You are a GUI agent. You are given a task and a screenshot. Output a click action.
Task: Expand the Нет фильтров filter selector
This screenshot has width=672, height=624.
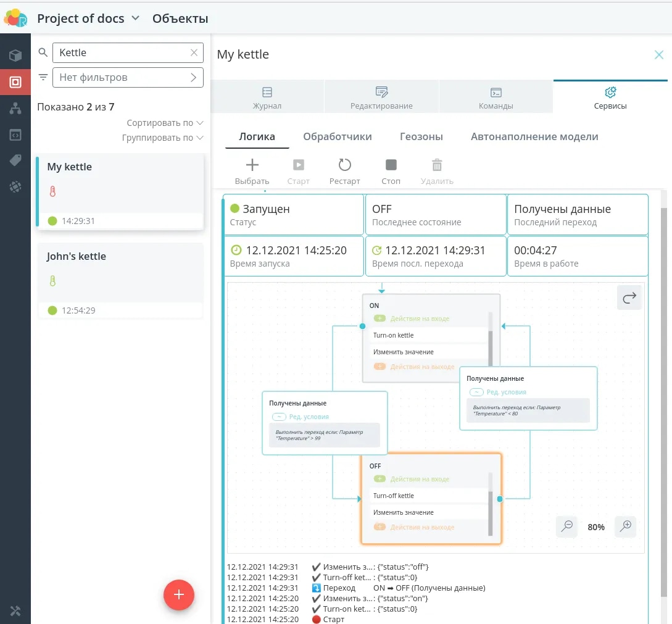point(128,78)
